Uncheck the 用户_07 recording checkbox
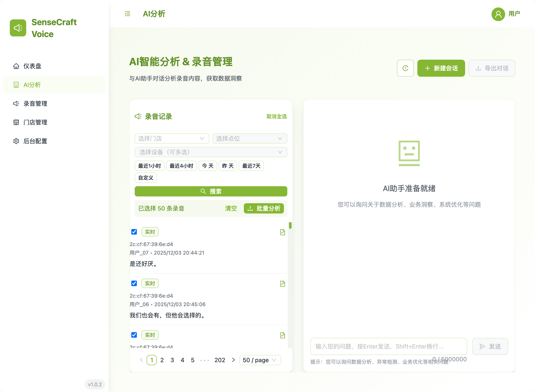 click(x=134, y=232)
